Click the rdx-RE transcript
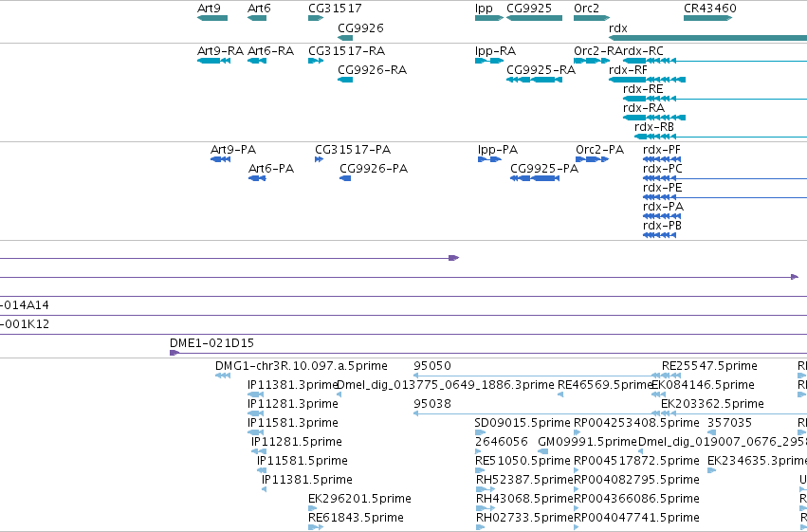This screenshot has height=532, width=807. [715, 99]
